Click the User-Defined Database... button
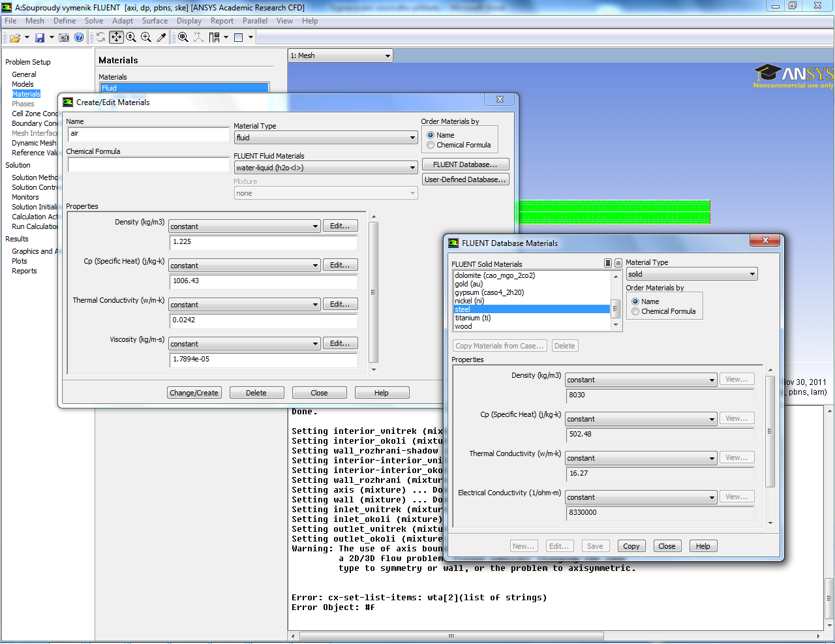Viewport: 835px width, 644px height. click(465, 179)
